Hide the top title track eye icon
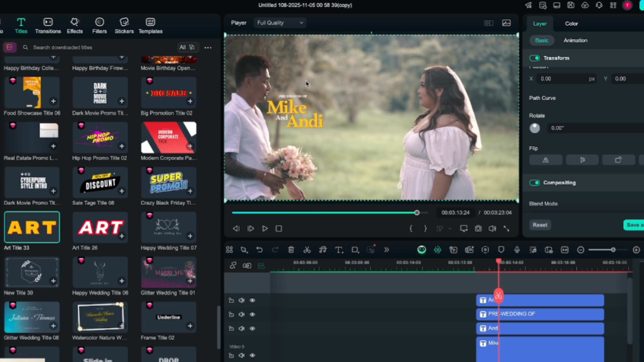 [x=252, y=300]
